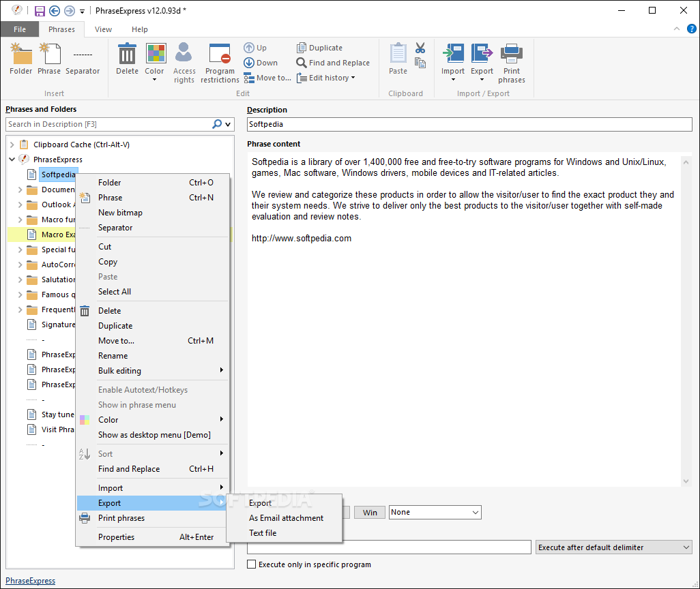700x589 pixels.
Task: Open the blue Help question mark
Action: 692,29
